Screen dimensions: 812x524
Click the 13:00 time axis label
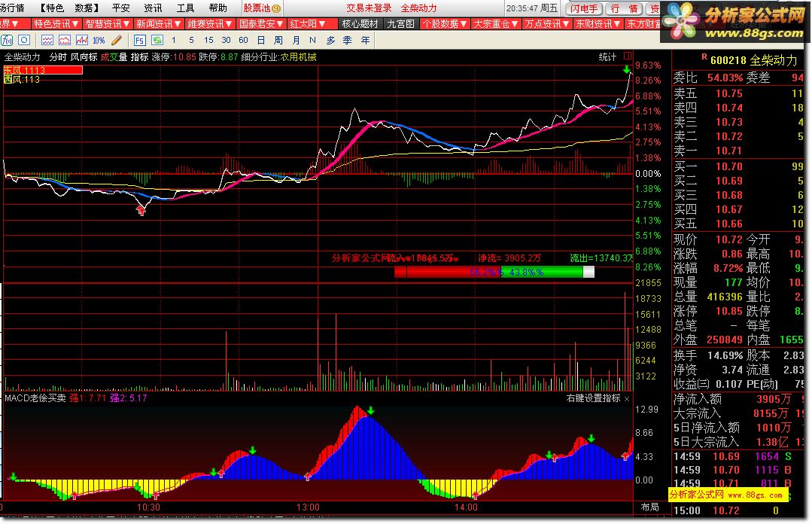point(308,507)
